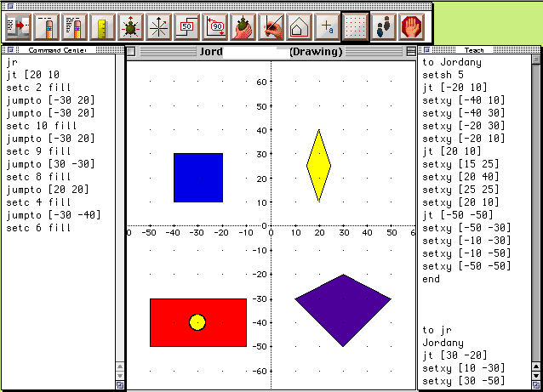The width and height of the screenshot is (543, 392).
Task: Click Teach scrollbar down arrow
Action: tap(535, 375)
